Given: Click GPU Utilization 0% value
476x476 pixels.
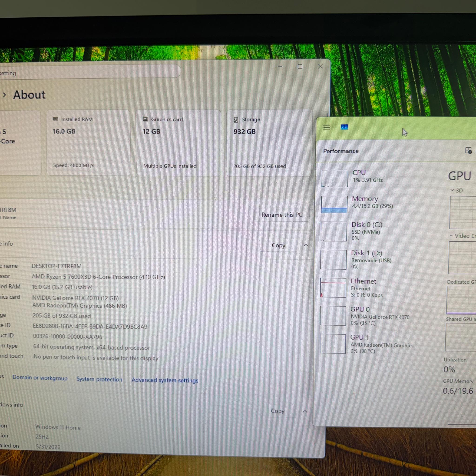Looking at the screenshot, I should [449, 369].
